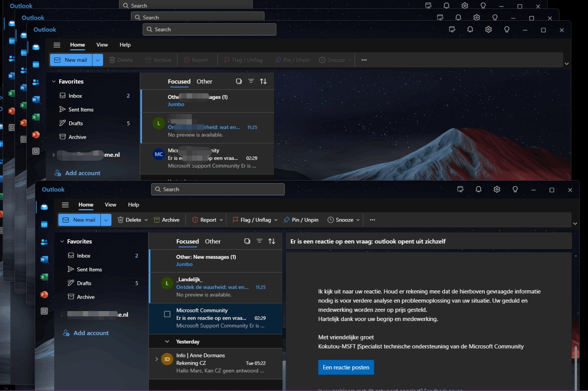588x391 pixels.
Task: Collapse Favorites chevron in background Outlook window
Action: coord(54,82)
